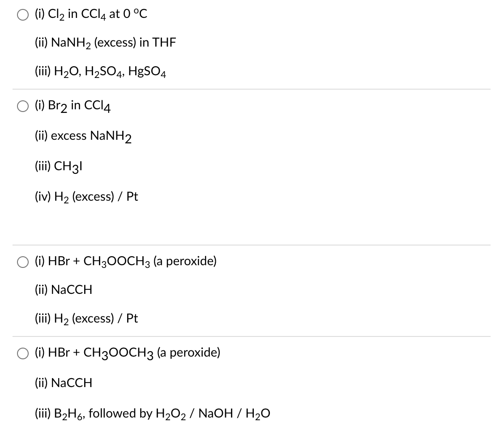Click the line 'NaNH₂ (excess) in THF'
The image size is (504, 448).
coord(105,43)
